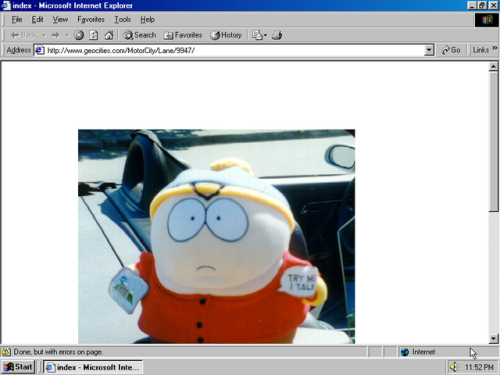Expand the Address bar dropdown list
This screenshot has height=375, width=500.
click(429, 50)
